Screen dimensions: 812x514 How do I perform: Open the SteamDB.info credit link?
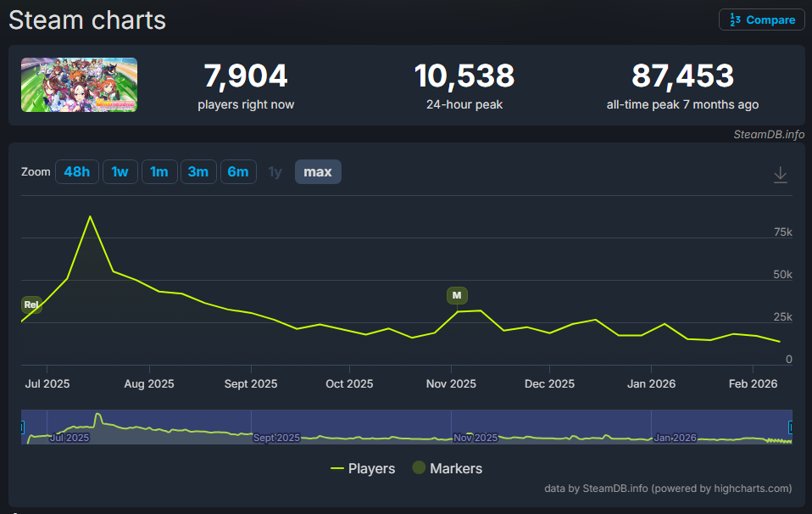click(769, 135)
